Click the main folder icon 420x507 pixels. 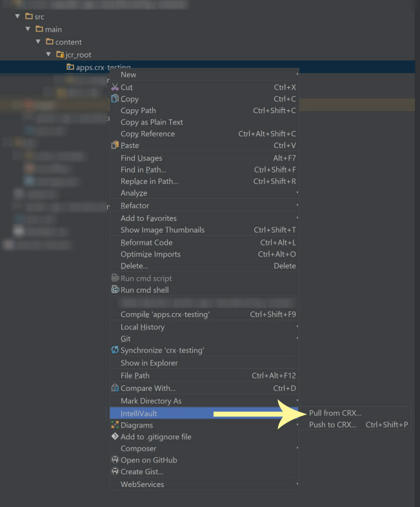point(39,29)
